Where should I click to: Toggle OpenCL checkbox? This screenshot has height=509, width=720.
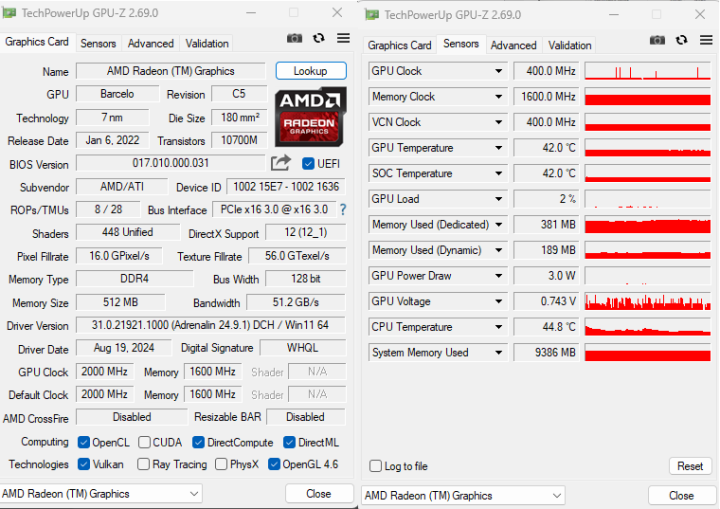84,442
